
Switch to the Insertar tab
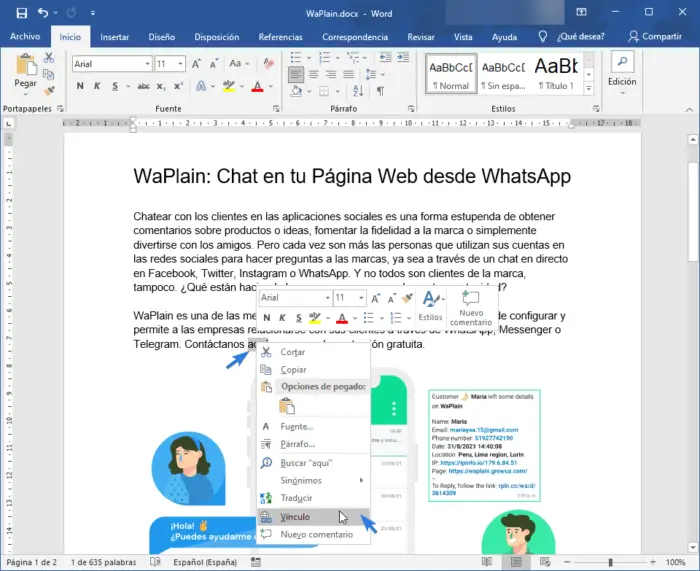click(115, 37)
